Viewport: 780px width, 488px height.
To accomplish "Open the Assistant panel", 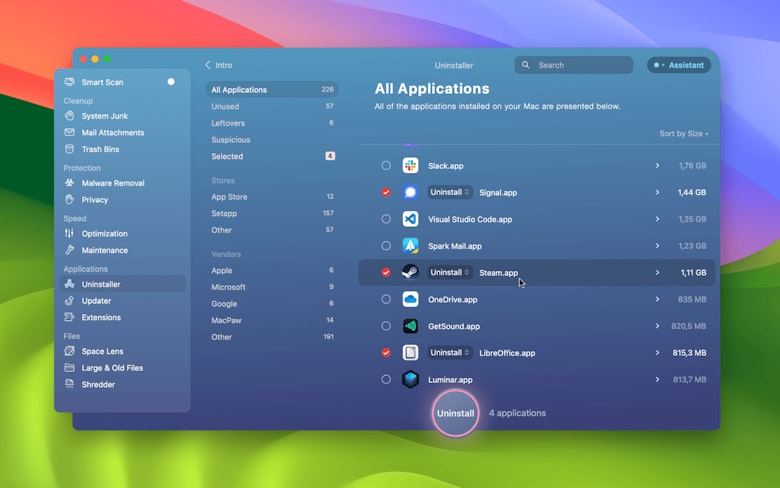I will tap(679, 65).
